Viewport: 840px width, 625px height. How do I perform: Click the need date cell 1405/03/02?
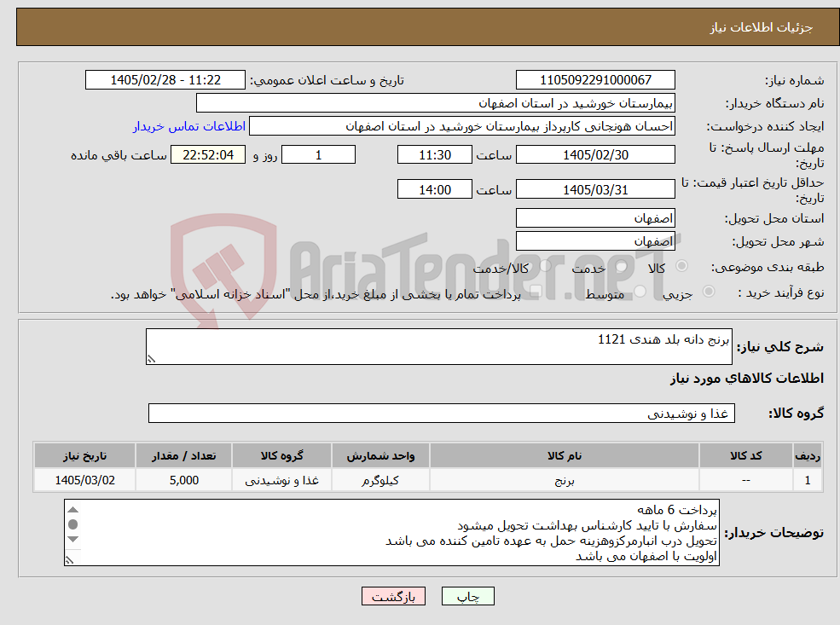[84, 480]
